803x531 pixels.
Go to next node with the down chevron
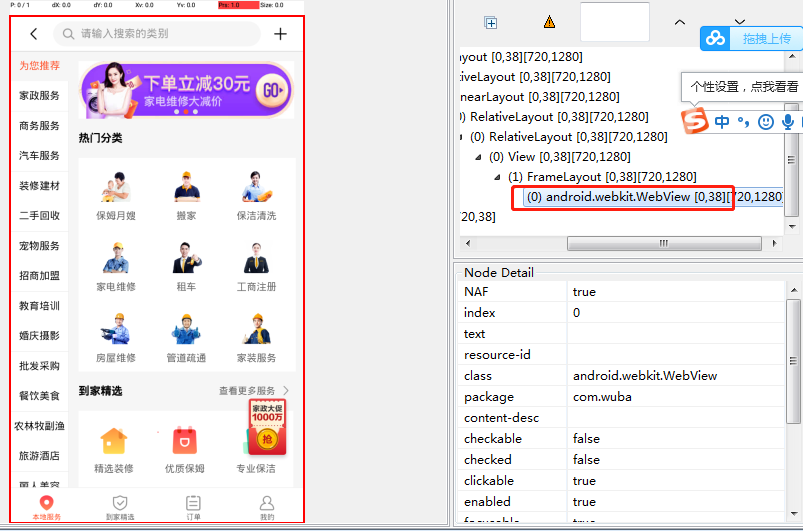click(739, 22)
